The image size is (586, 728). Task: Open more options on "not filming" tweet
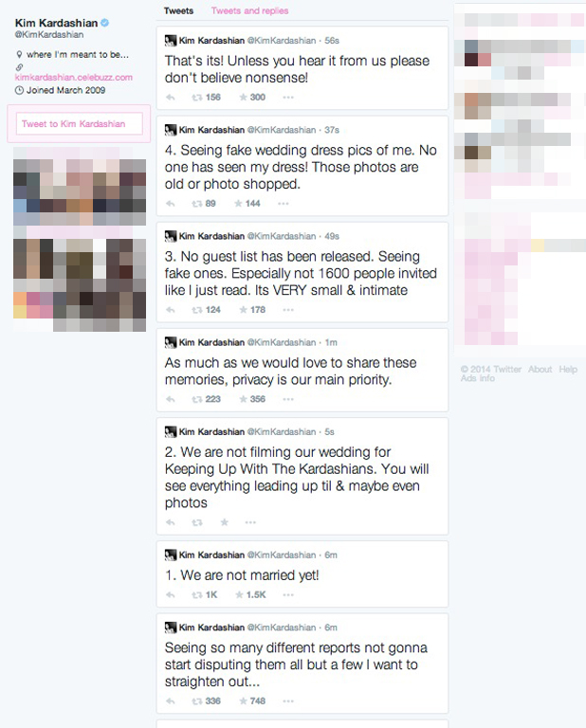tap(250, 523)
